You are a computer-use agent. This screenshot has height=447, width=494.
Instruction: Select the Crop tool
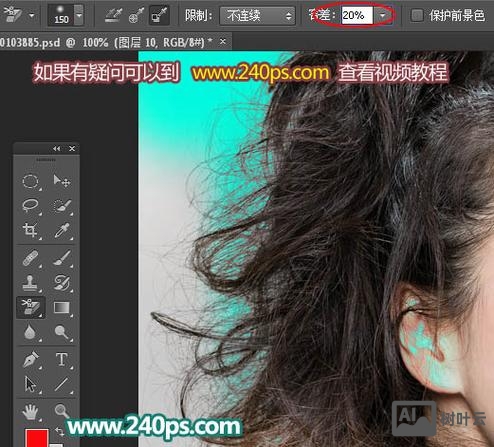30,230
